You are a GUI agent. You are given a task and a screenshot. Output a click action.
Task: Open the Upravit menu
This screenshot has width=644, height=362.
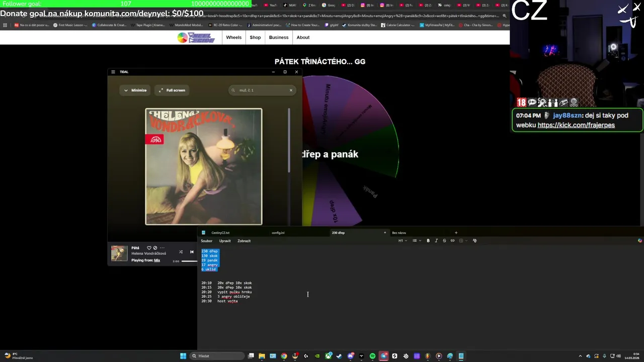(225, 241)
